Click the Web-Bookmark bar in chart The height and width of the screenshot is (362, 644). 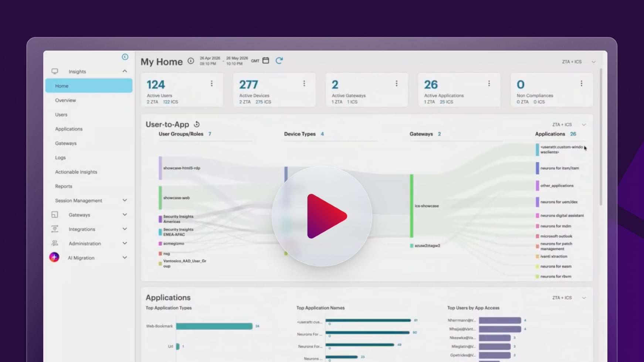[214, 326]
